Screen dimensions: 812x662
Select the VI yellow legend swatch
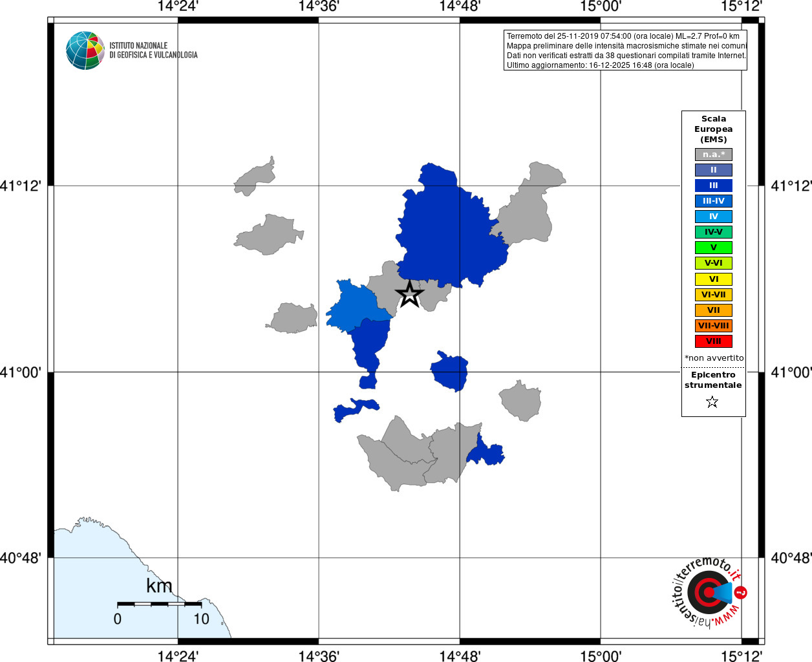pos(714,279)
